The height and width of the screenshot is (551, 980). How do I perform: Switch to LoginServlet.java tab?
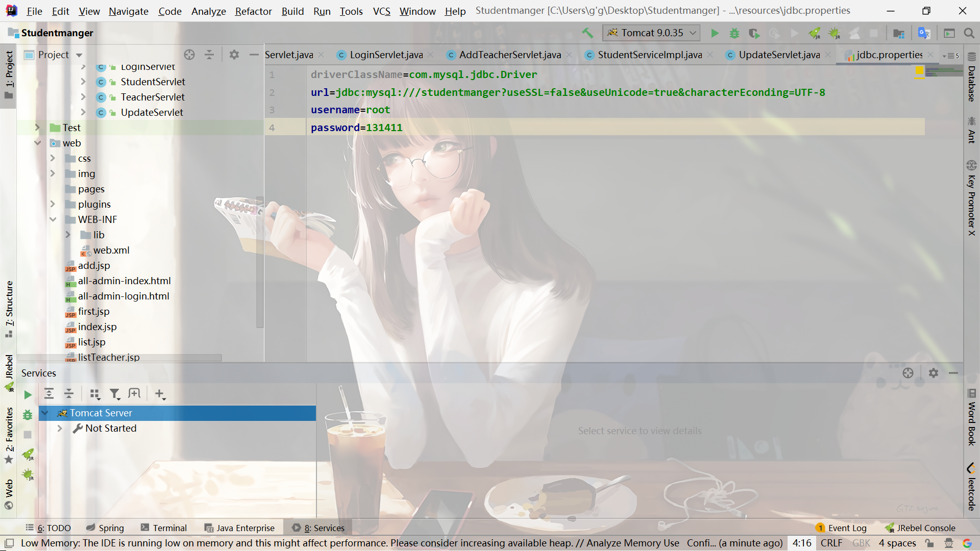(386, 55)
